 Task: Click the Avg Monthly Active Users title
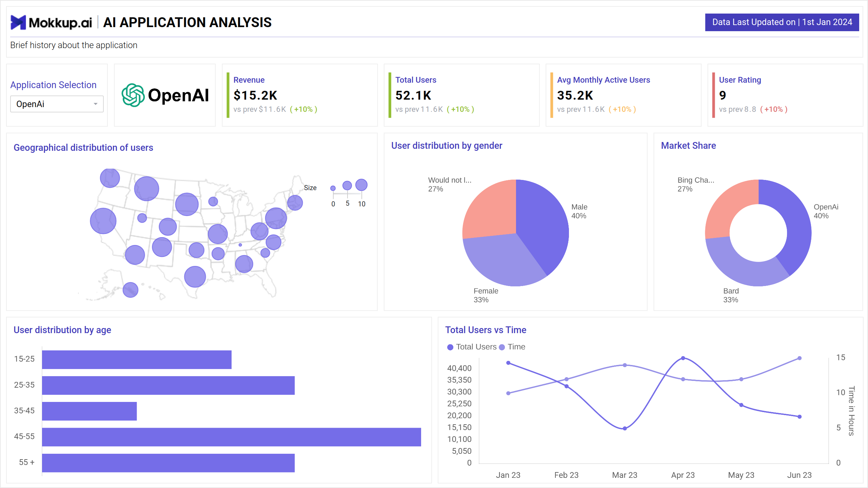(x=604, y=80)
